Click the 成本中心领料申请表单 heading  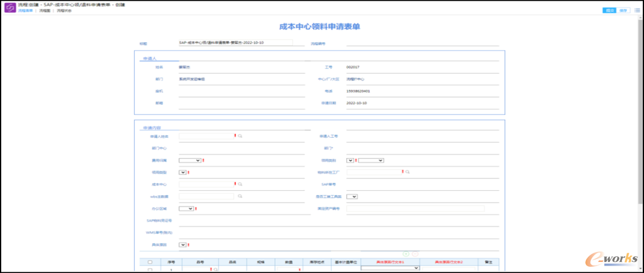point(320,27)
